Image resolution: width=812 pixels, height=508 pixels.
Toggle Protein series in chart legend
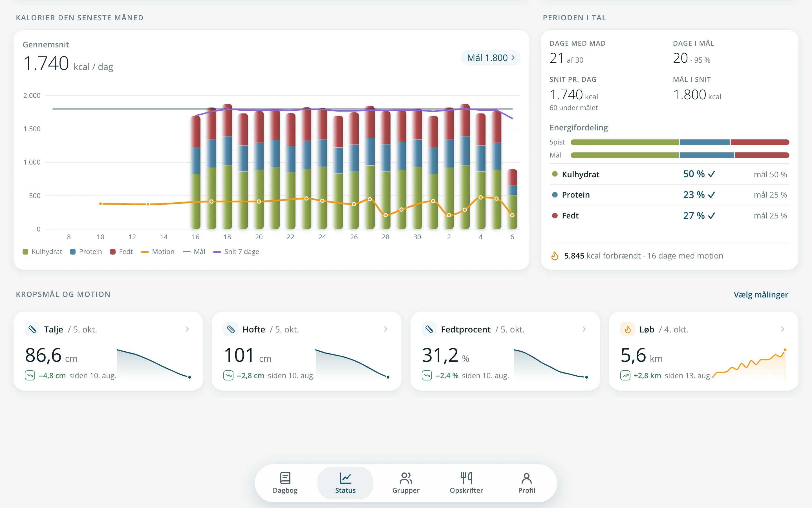point(86,252)
